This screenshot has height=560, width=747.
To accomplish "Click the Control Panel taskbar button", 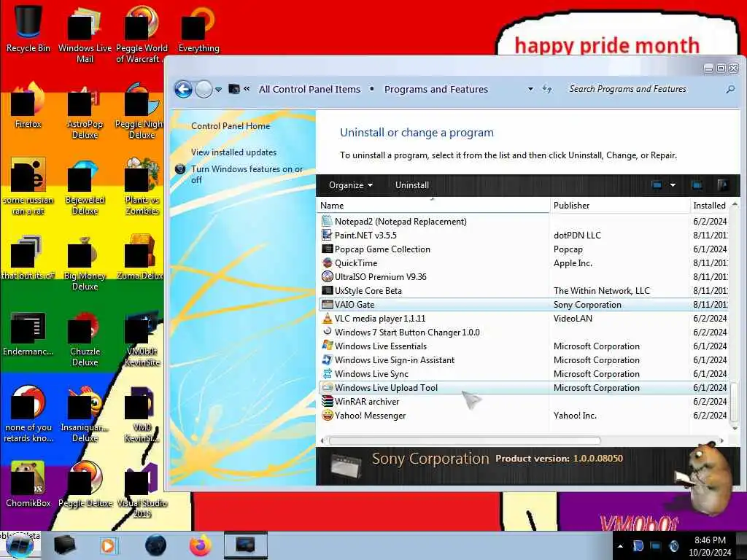I will [245, 545].
